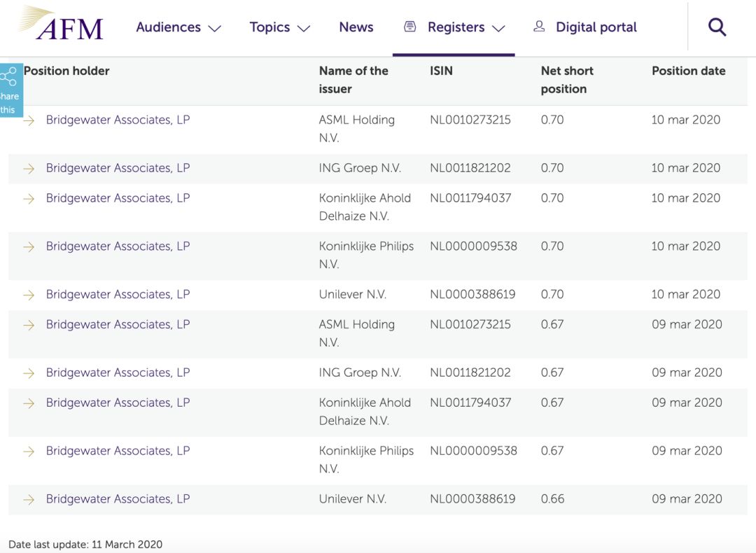Screen dimensions: 756x553
Task: Open the search magnifier icon
Action: (x=717, y=27)
